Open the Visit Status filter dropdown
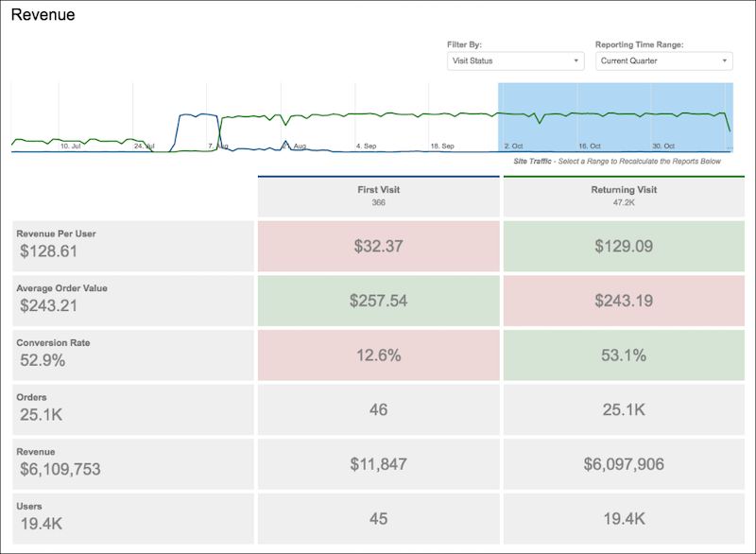This screenshot has width=756, height=554. (x=515, y=61)
